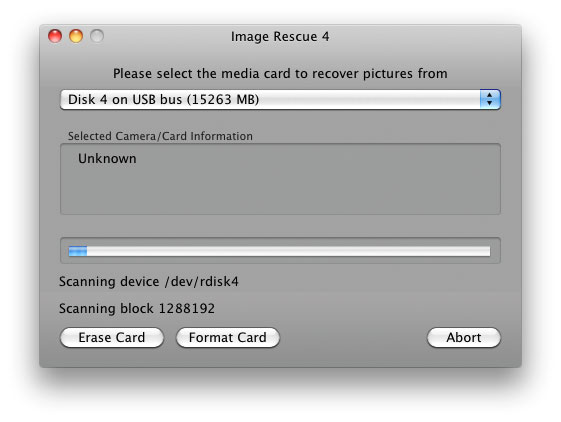Click the blue filled portion of progress bar
The width and height of the screenshot is (561, 422).
point(78,251)
